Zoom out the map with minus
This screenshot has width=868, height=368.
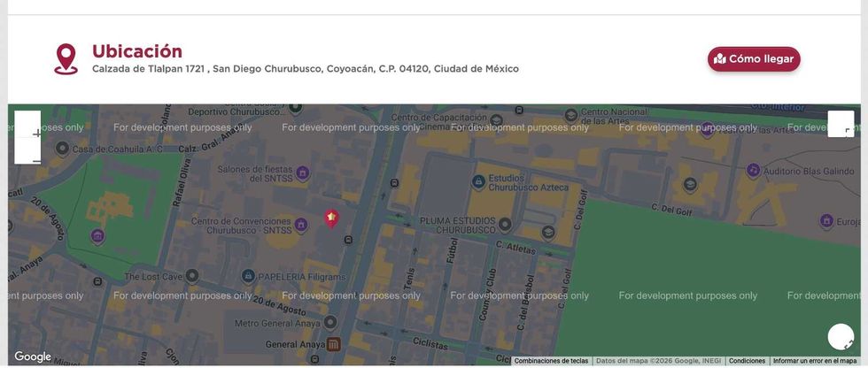tap(27, 151)
